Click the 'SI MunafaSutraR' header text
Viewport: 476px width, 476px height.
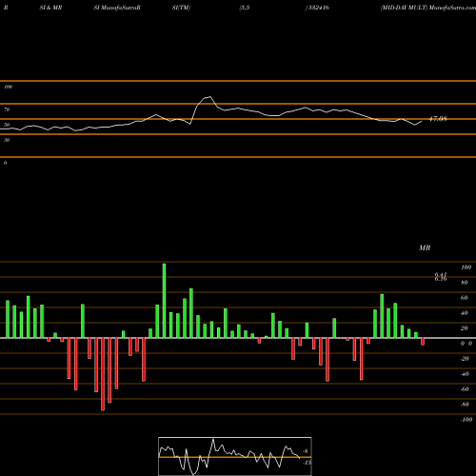pos(117,8)
